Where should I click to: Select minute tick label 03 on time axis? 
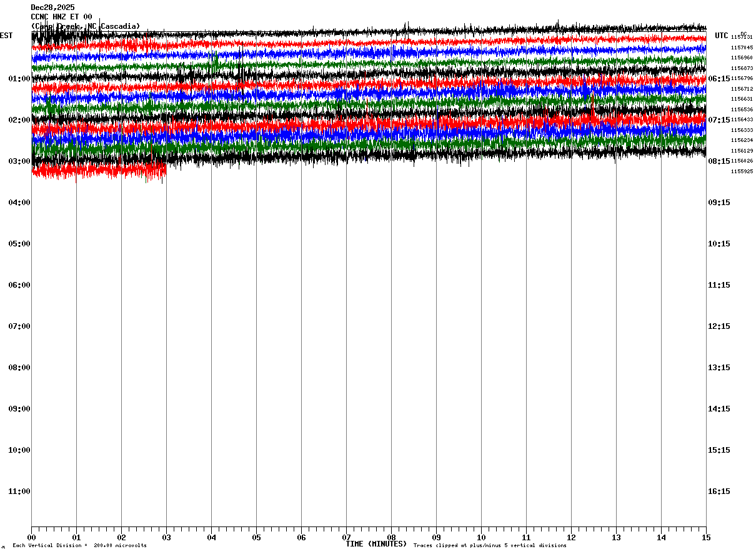pos(166,538)
